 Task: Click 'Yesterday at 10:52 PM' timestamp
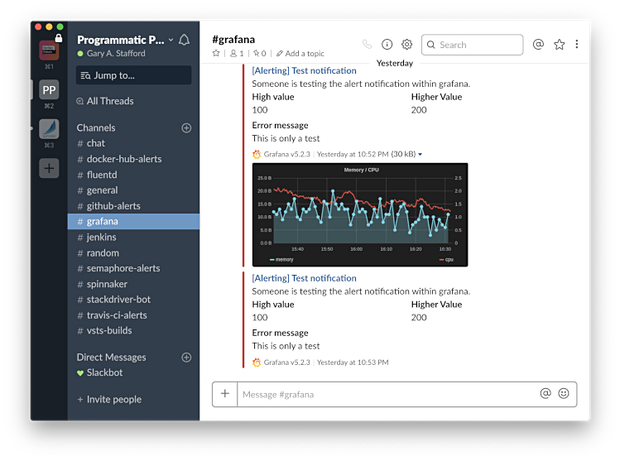(x=353, y=154)
